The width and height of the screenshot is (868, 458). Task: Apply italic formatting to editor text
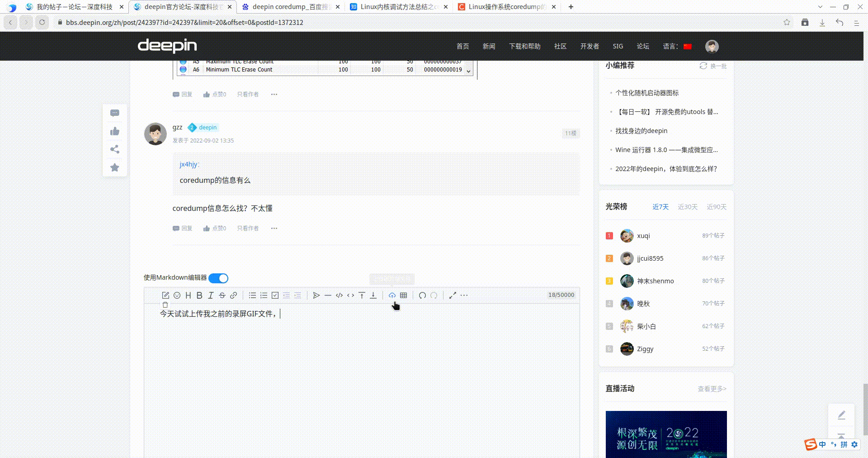click(211, 295)
